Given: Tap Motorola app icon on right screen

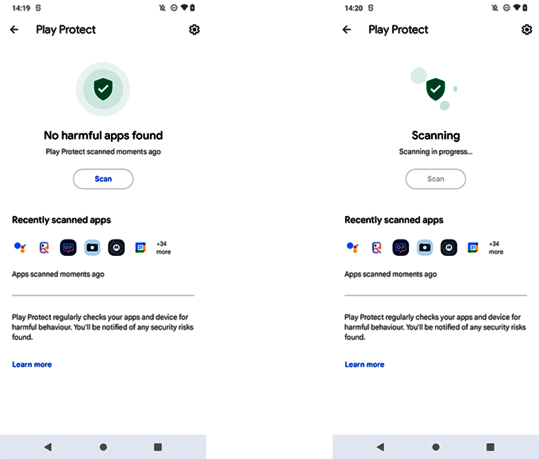Looking at the screenshot, I should tap(449, 248).
